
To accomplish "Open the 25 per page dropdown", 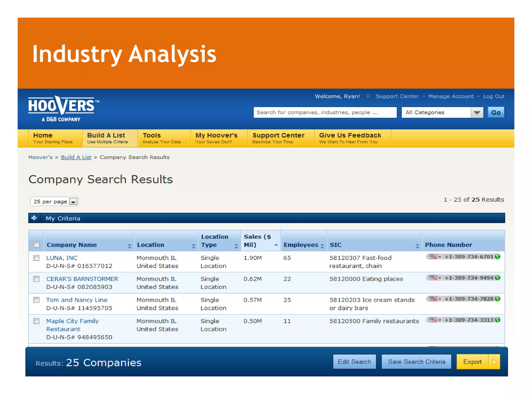I will point(55,202).
